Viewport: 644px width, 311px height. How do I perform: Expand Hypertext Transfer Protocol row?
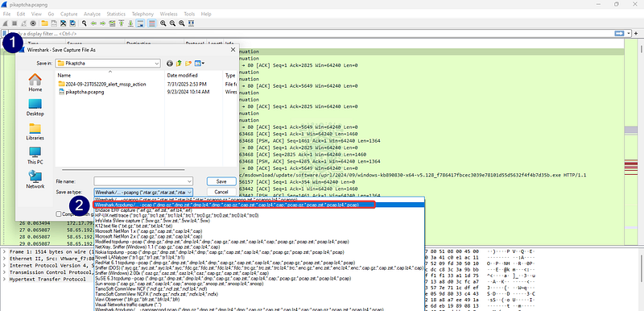pos(4,279)
